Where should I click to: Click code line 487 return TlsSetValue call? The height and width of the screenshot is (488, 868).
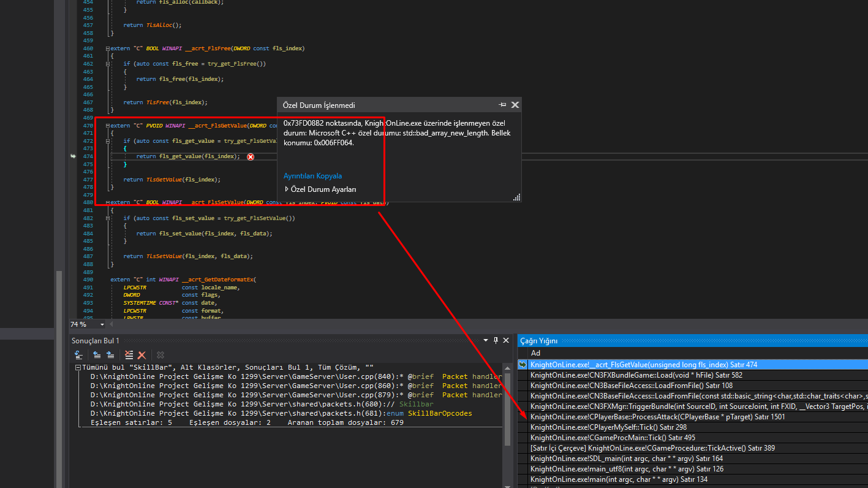click(x=188, y=256)
